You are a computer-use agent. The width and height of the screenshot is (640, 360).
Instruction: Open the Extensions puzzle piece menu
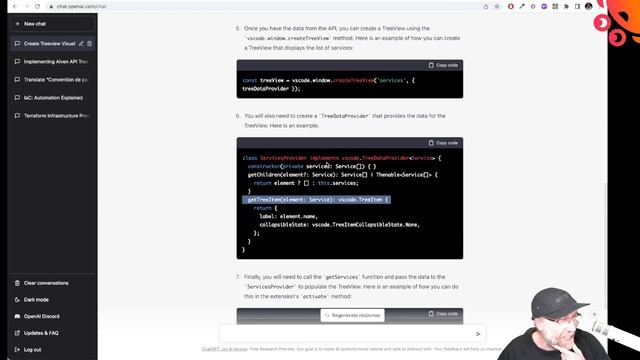566,7
